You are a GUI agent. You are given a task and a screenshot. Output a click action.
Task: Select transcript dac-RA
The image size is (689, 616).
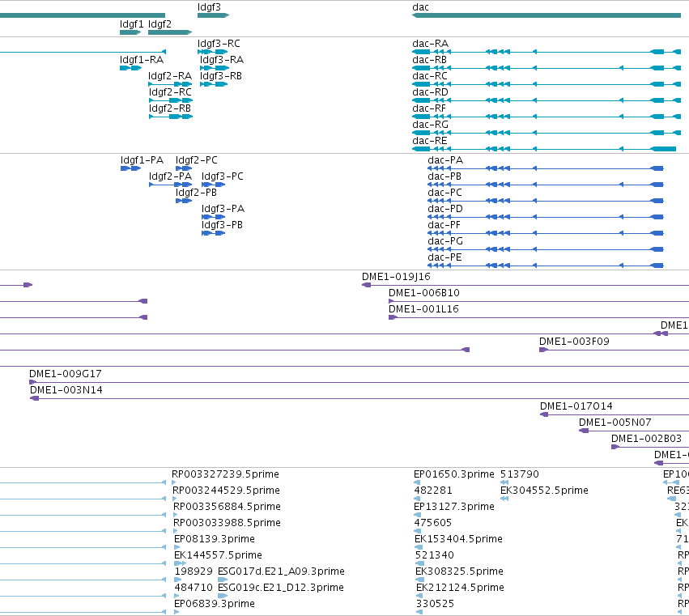click(x=547, y=52)
